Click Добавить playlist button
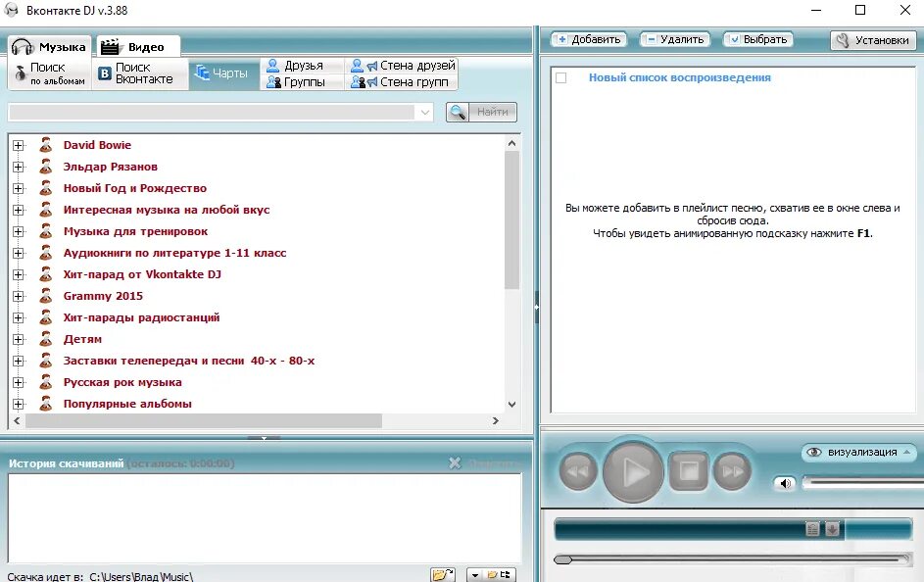924x582 pixels. pyautogui.click(x=589, y=39)
